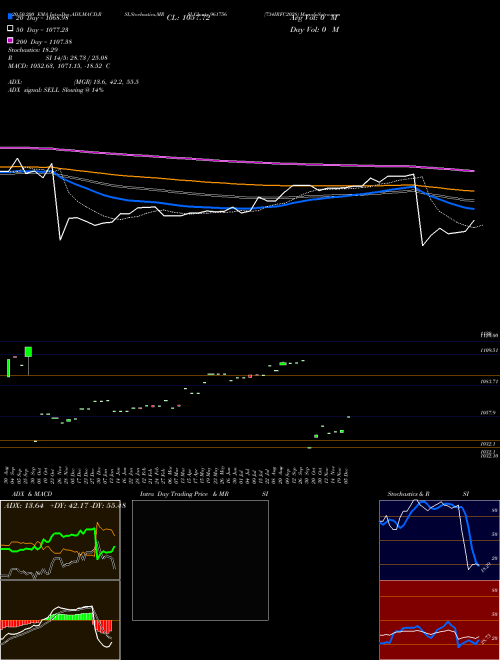Click the 1109.51 price axis label
Viewport: 500px width, 660px height.
click(489, 350)
